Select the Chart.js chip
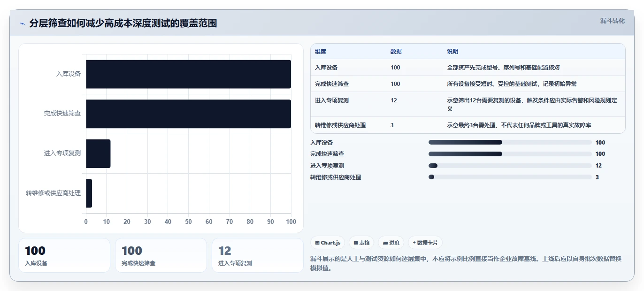This screenshot has width=644, height=291. [328, 243]
